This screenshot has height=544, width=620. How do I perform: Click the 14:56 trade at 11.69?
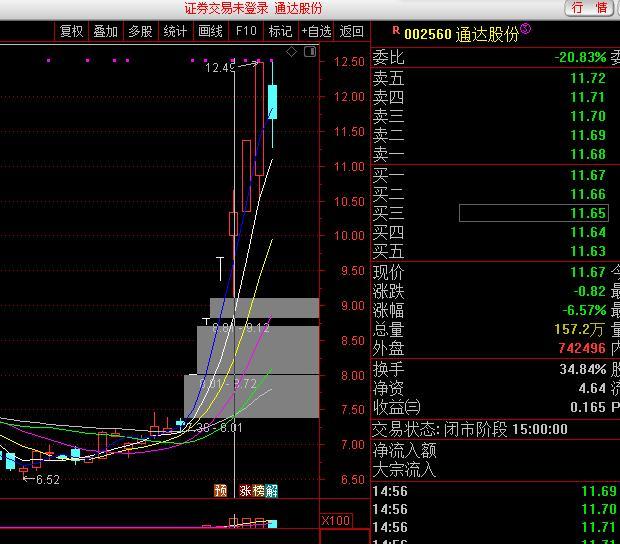click(495, 491)
